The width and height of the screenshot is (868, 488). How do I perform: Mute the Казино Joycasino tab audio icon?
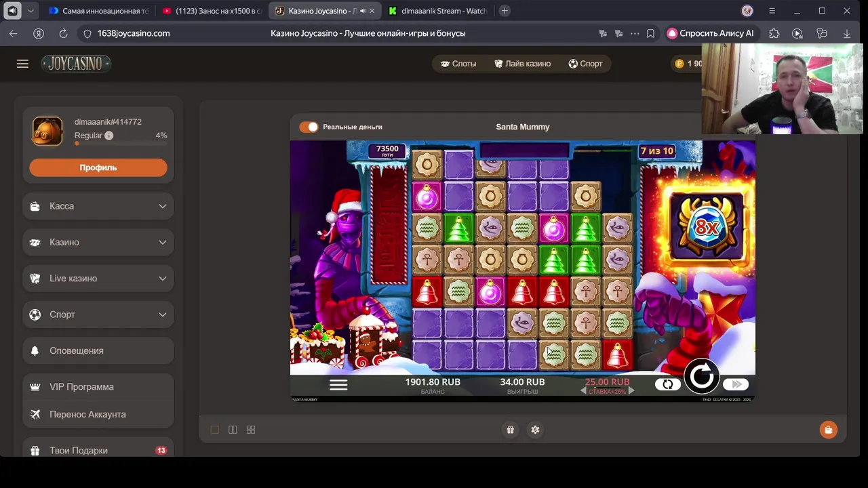pyautogui.click(x=362, y=11)
